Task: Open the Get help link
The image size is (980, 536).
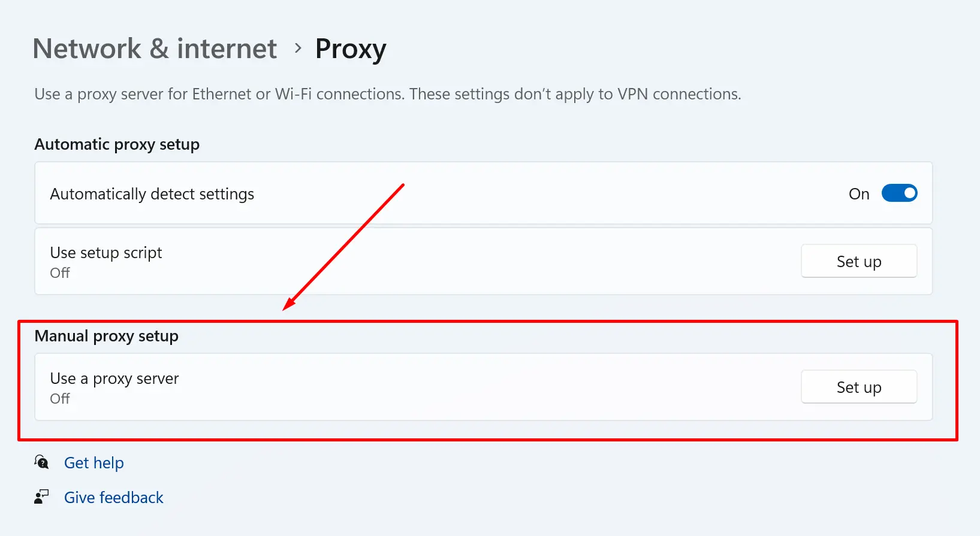Action: click(x=94, y=463)
